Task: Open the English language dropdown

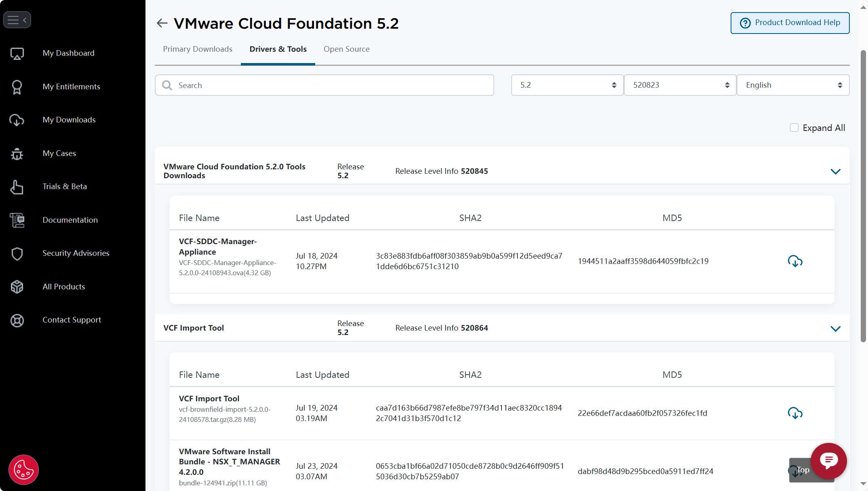Action: [x=793, y=85]
